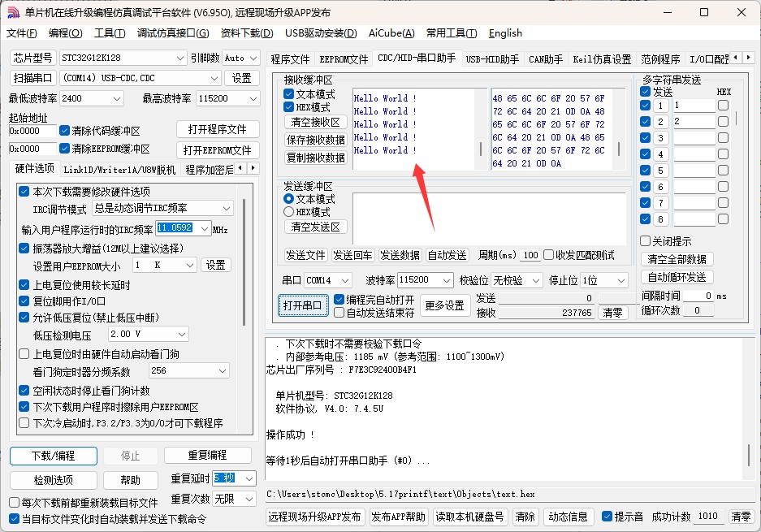Open the Keil仿真设置 tab
This screenshot has width=761, height=532.
point(602,59)
